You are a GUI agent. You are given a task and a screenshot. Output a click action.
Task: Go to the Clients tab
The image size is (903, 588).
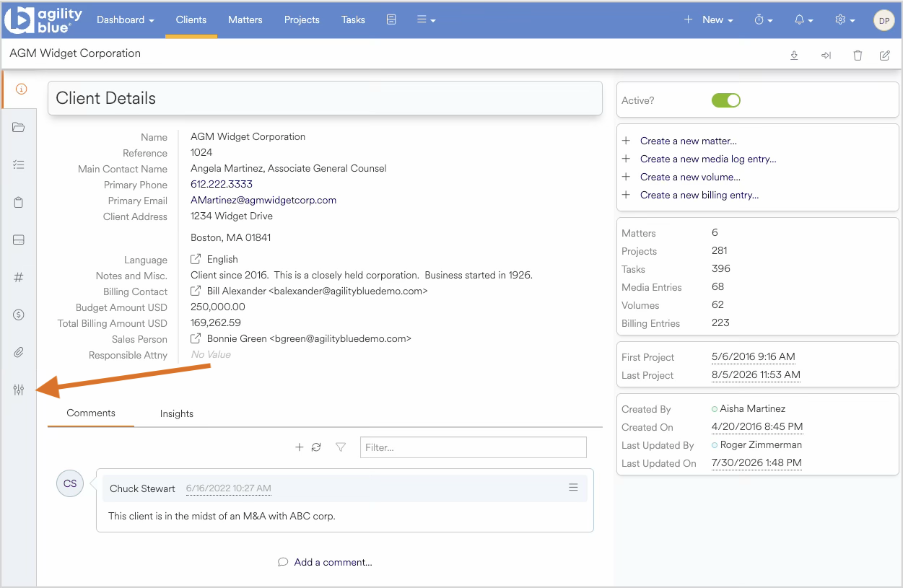(191, 20)
